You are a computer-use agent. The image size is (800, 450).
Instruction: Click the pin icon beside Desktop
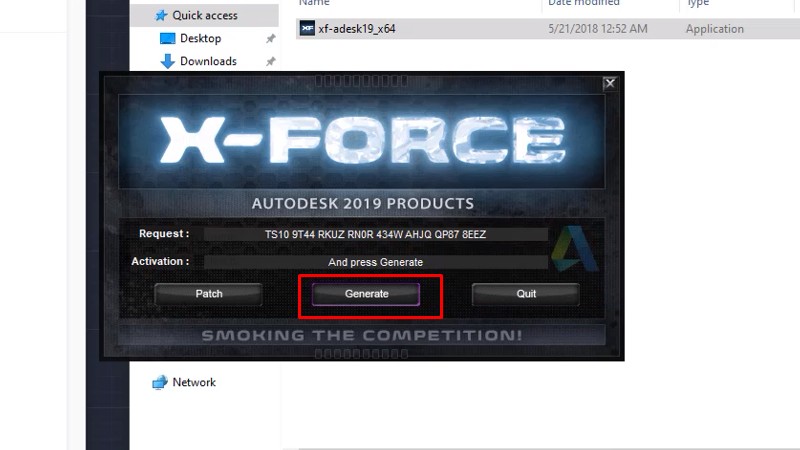pyautogui.click(x=270, y=38)
